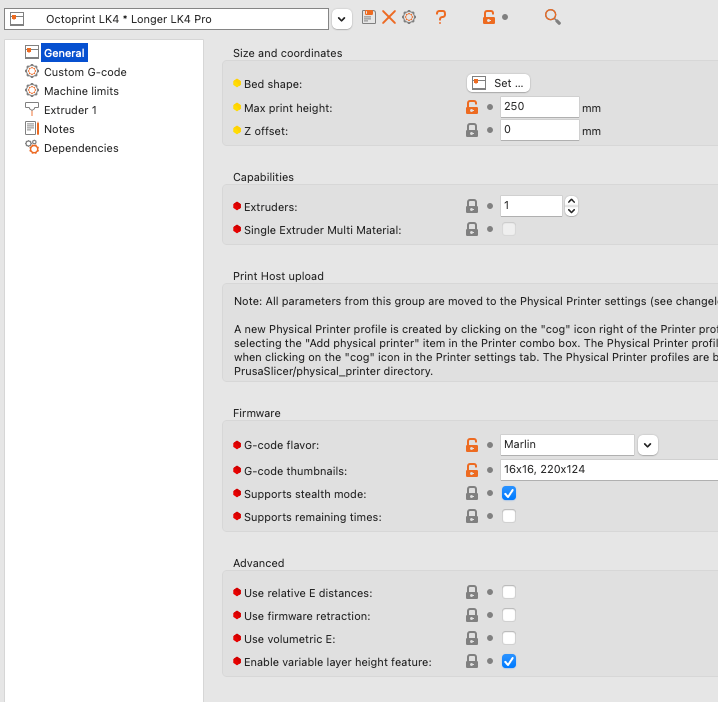Image resolution: width=718 pixels, height=702 pixels.
Task: Enable Use volumetric E checkbox
Action: pos(509,638)
